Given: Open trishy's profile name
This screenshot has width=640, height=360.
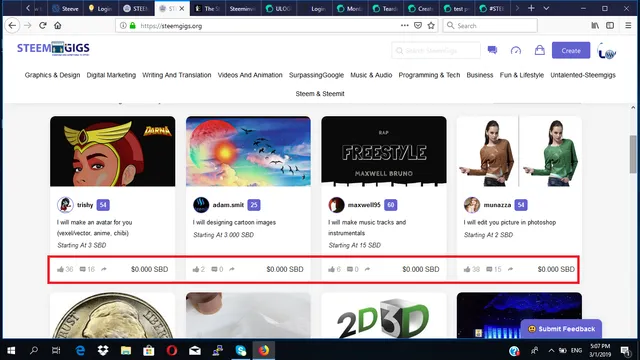Looking at the screenshot, I should pos(85,205).
